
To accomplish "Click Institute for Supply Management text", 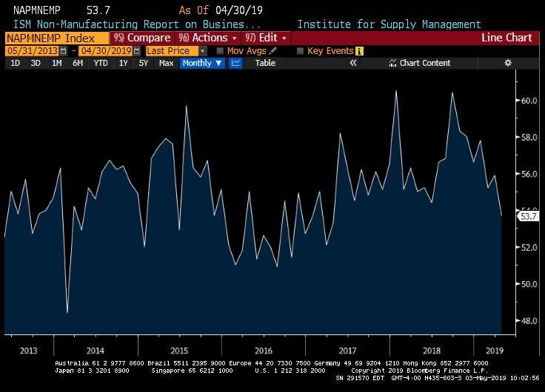I will point(389,24).
